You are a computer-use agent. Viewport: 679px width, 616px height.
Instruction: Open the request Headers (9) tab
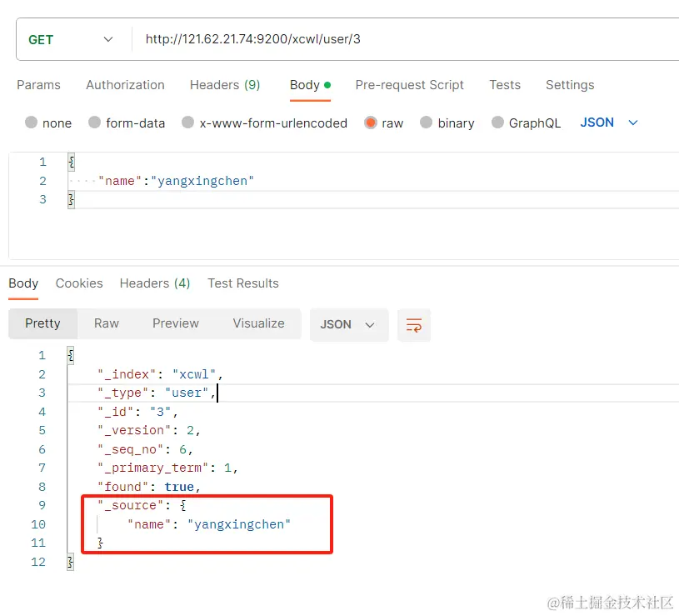(x=225, y=85)
